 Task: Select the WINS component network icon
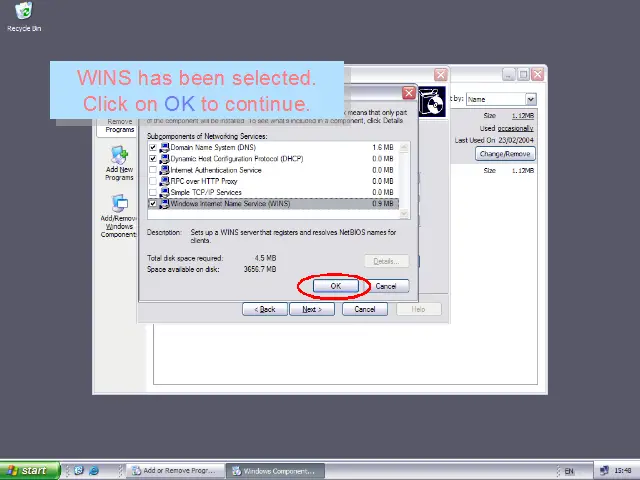[164, 203]
